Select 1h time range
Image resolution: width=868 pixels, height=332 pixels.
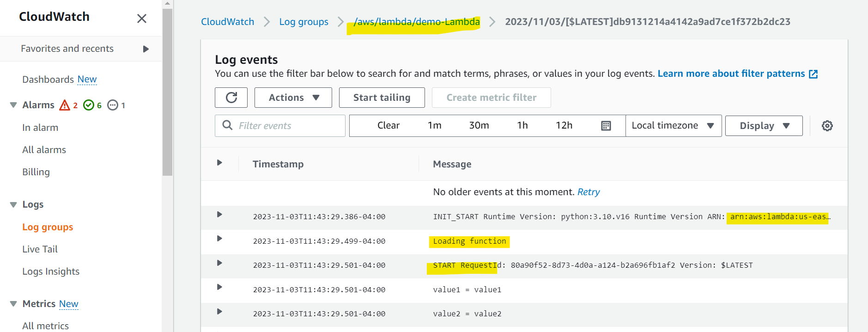(x=522, y=125)
